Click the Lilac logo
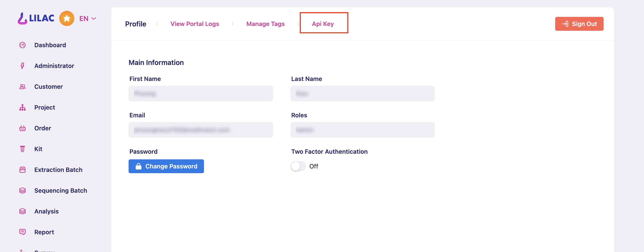644x252 pixels. (x=36, y=18)
